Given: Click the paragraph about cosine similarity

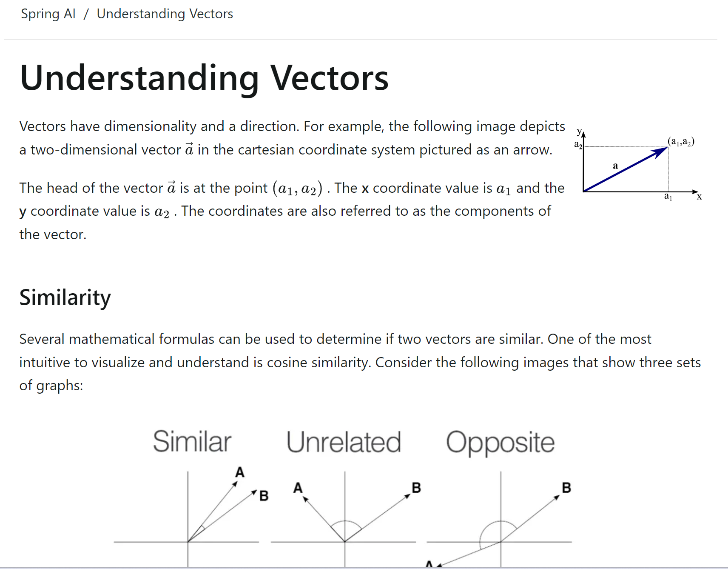Looking at the screenshot, I should pyautogui.click(x=360, y=362).
